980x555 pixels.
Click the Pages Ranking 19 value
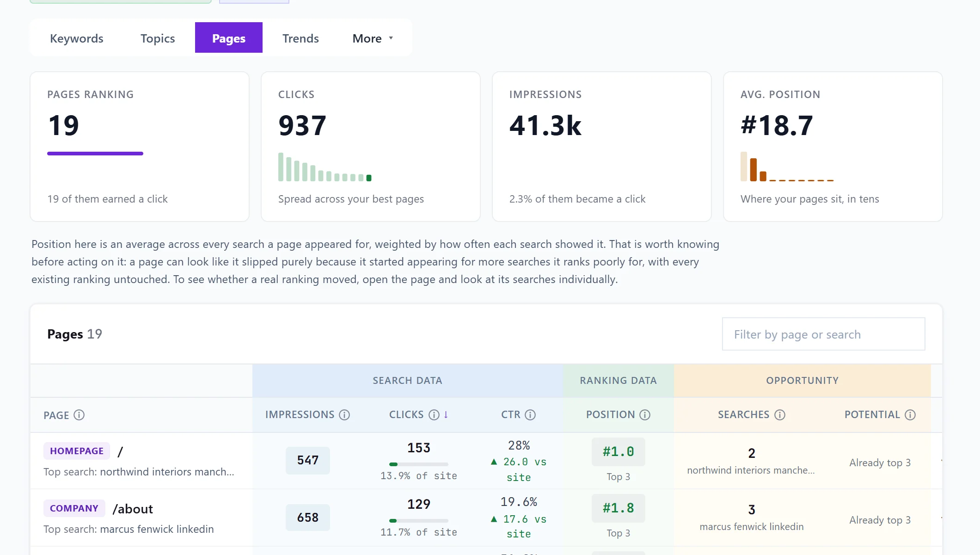[x=64, y=125]
